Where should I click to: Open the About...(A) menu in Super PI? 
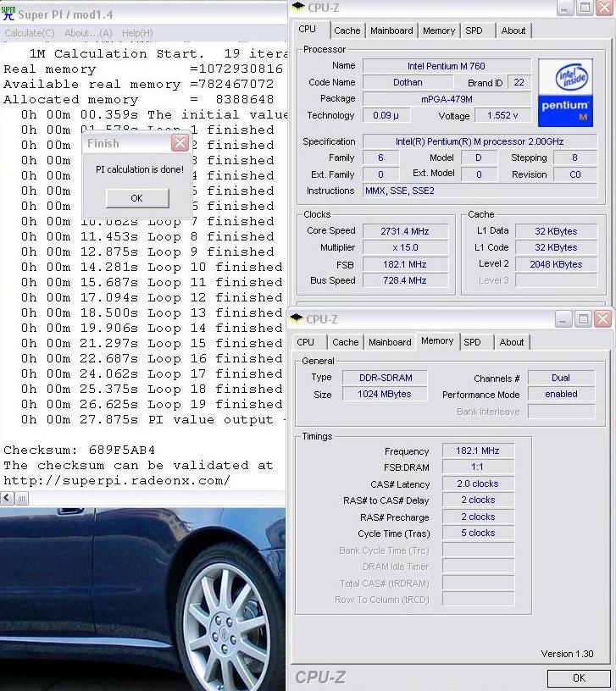88,33
